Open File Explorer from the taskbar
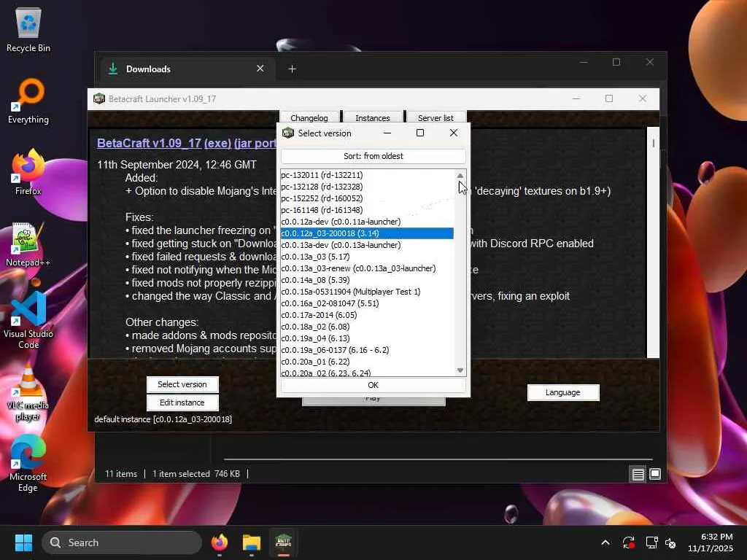 251,542
